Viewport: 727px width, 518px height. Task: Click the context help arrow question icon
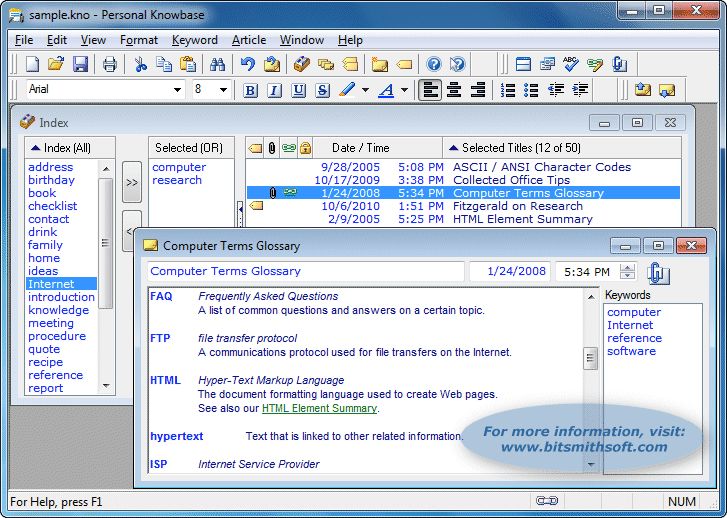pyautogui.click(x=457, y=64)
